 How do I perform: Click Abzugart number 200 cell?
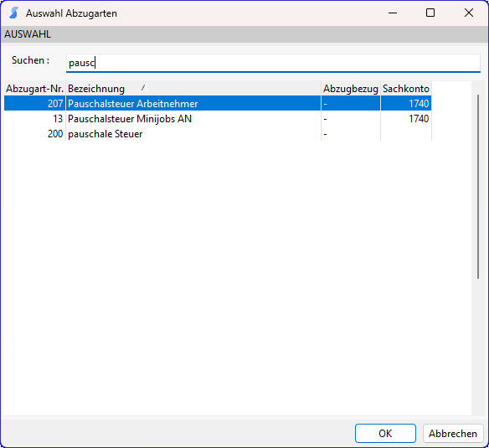[34, 134]
